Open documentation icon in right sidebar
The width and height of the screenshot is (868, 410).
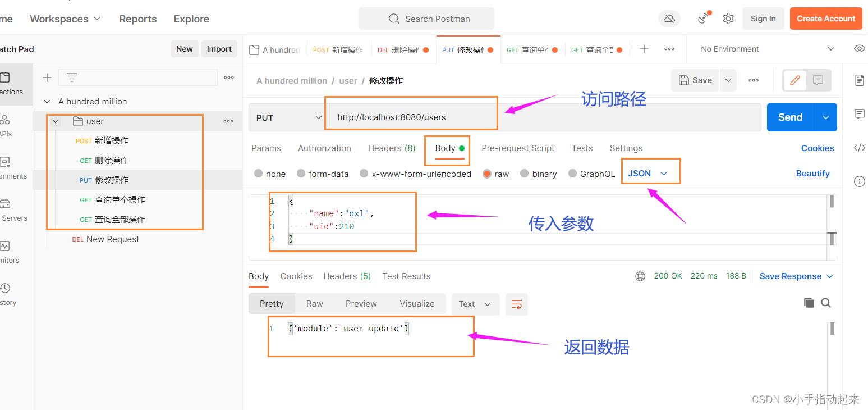coord(859,80)
